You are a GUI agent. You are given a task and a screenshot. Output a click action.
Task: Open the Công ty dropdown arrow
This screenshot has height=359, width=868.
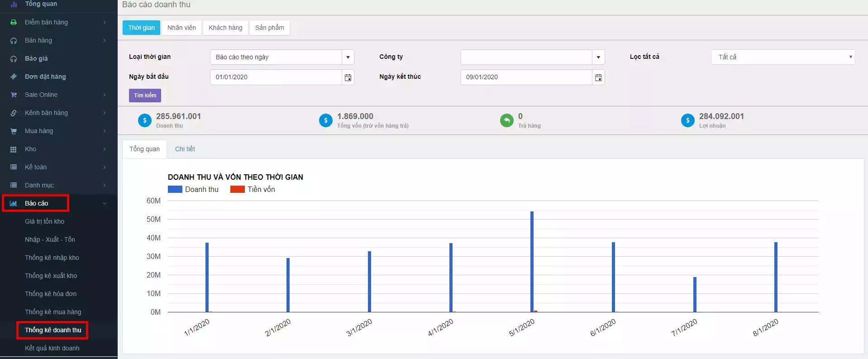[x=598, y=57]
